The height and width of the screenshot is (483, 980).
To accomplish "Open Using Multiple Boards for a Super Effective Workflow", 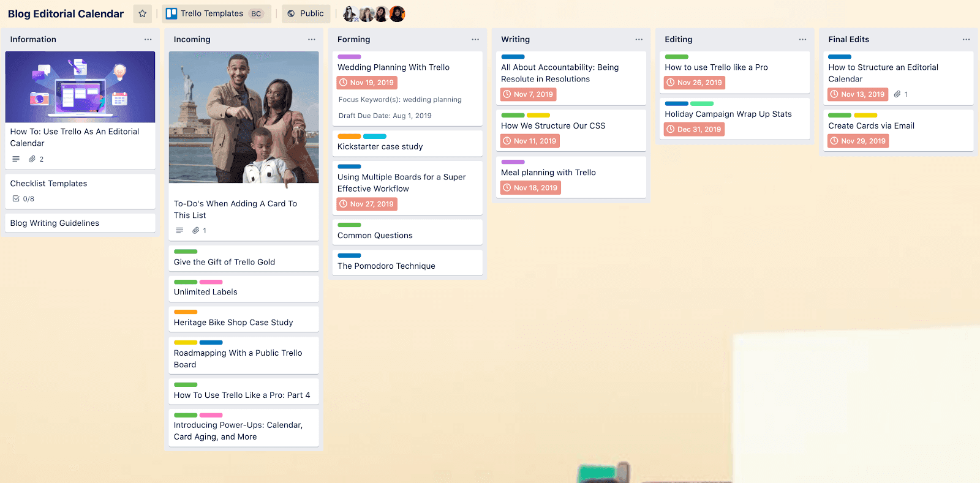I will [x=407, y=188].
